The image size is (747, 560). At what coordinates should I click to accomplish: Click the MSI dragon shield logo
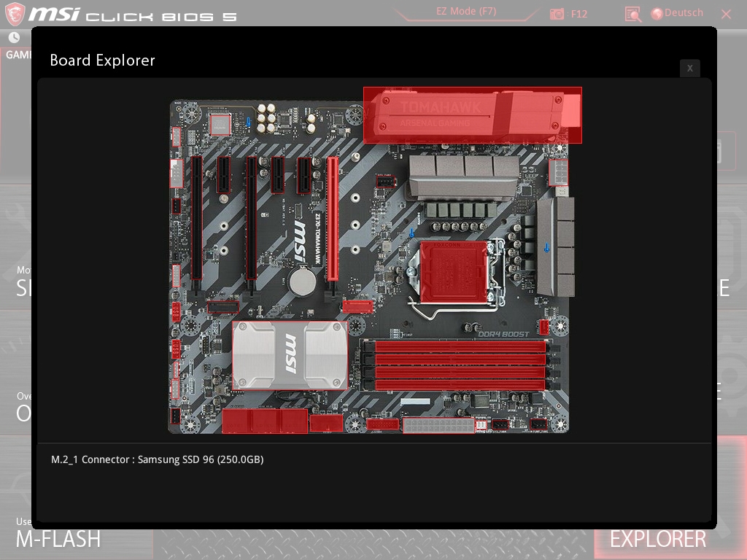point(15,14)
